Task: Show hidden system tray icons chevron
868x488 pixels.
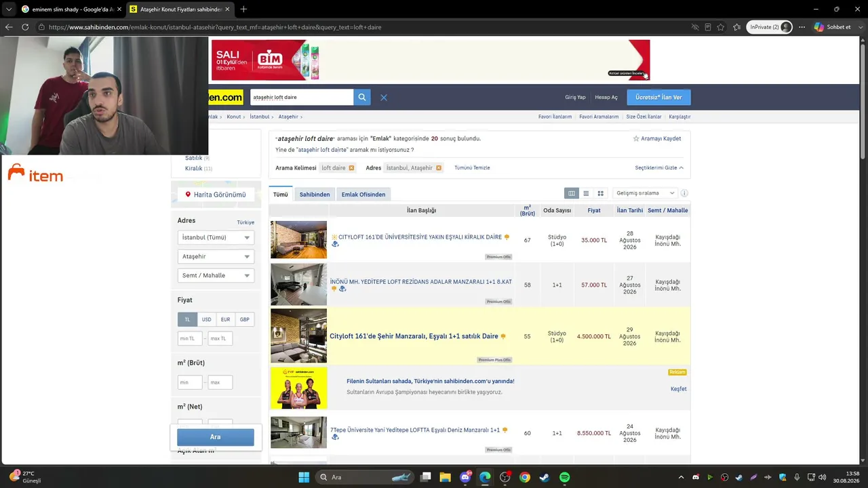Action: 681,477
